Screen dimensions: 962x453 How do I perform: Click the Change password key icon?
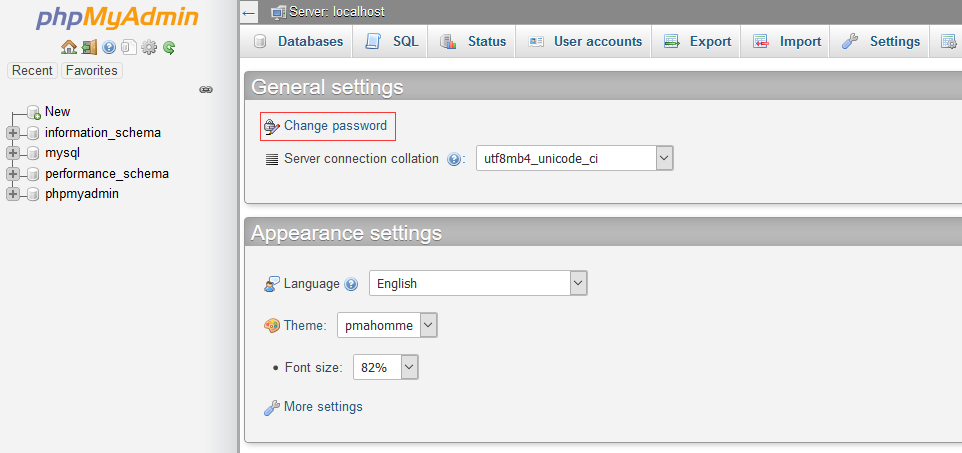click(x=272, y=126)
